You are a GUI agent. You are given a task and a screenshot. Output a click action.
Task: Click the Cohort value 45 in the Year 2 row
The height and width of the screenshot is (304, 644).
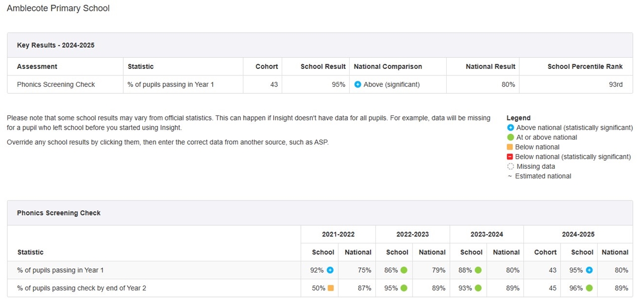coord(552,288)
